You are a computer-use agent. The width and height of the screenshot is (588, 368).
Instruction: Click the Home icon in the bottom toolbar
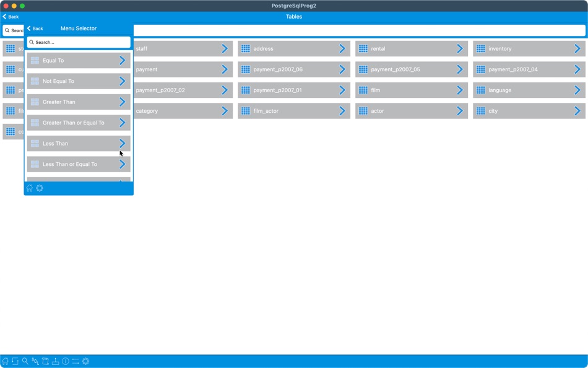(6, 361)
